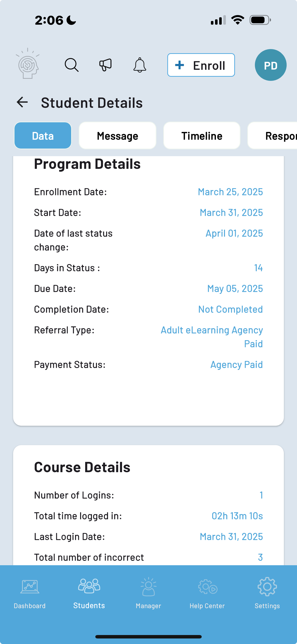Tap the Not Completed completion value

point(230,310)
